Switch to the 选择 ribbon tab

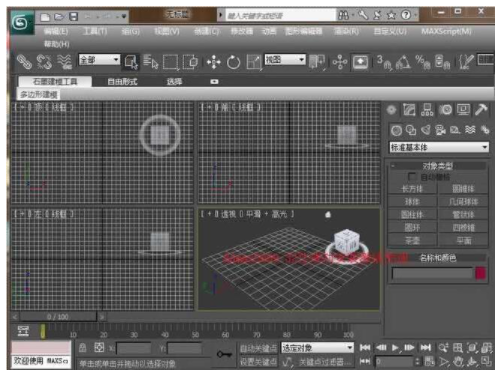click(174, 82)
